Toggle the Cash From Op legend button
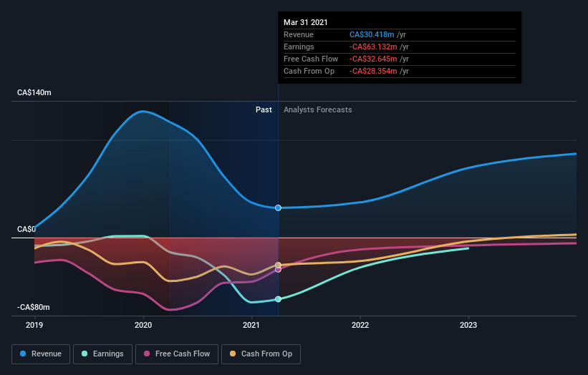 click(x=261, y=354)
